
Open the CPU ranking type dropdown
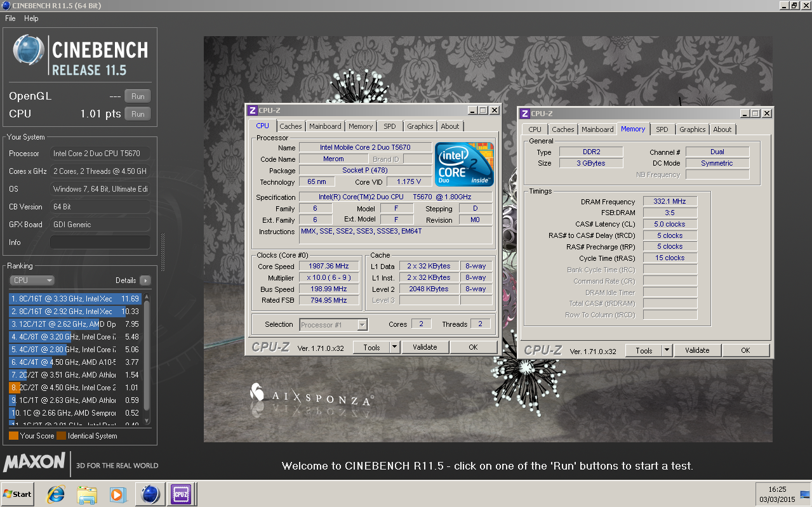32,280
